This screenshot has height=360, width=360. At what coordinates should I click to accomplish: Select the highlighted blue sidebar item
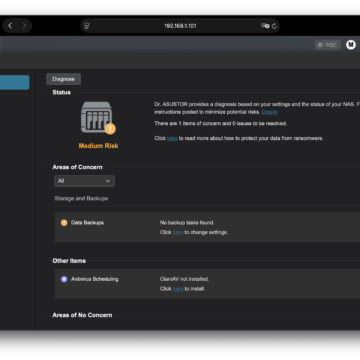pos(15,82)
